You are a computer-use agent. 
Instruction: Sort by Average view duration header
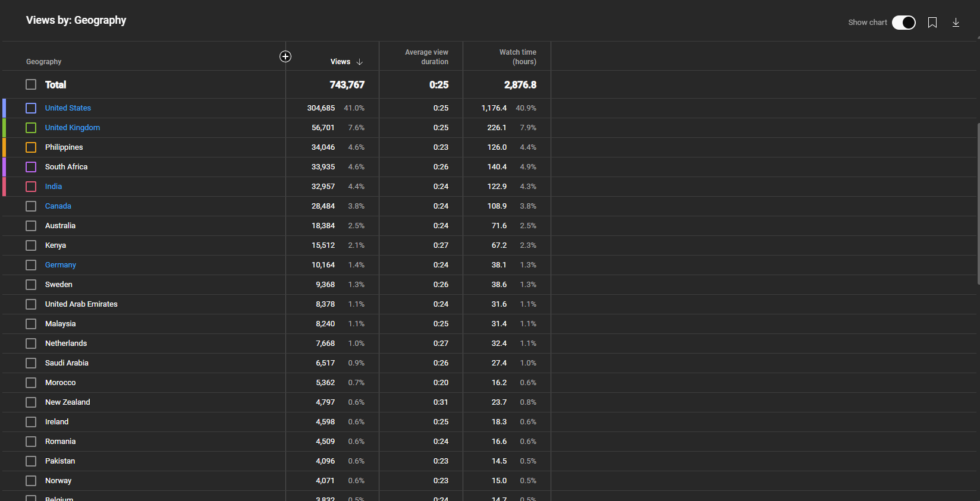[x=426, y=57]
